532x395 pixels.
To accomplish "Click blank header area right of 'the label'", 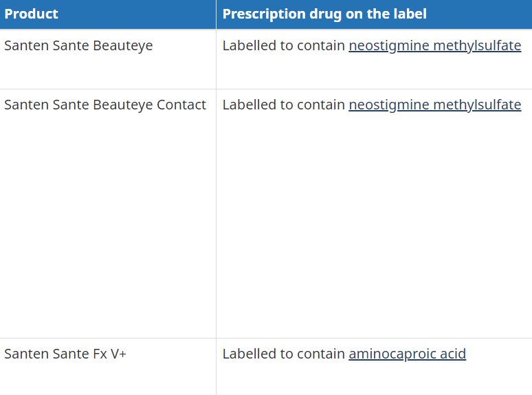I will click(x=480, y=14).
